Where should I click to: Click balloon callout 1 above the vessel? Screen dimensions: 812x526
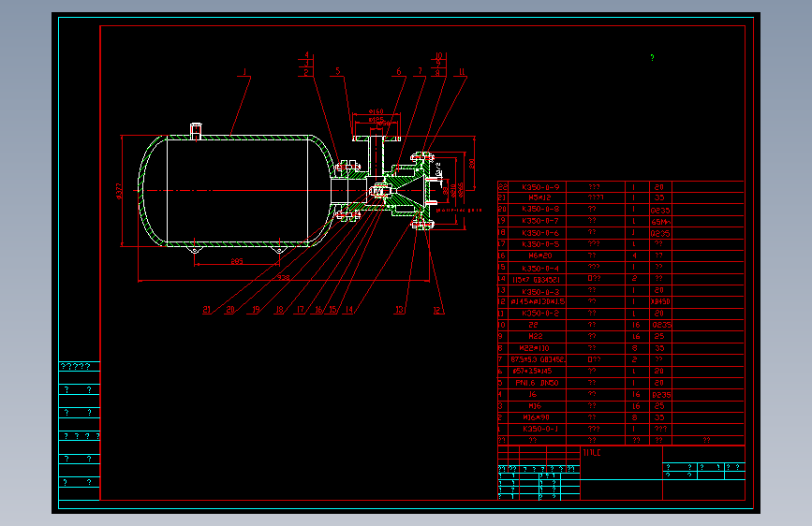[x=244, y=72]
